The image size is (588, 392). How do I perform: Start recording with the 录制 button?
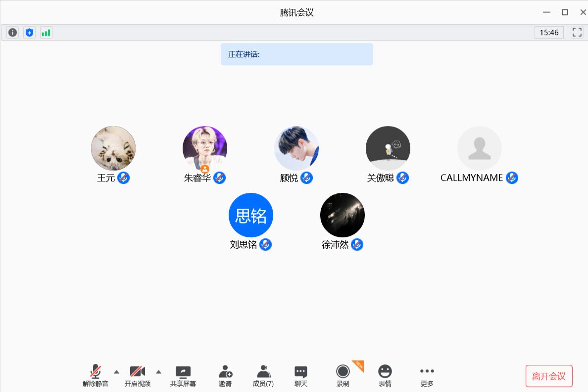(x=343, y=376)
